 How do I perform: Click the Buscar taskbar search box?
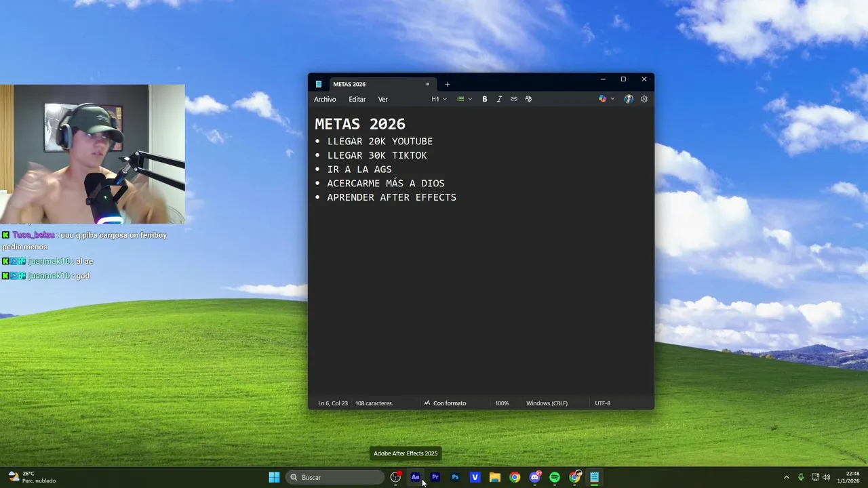tap(335, 477)
